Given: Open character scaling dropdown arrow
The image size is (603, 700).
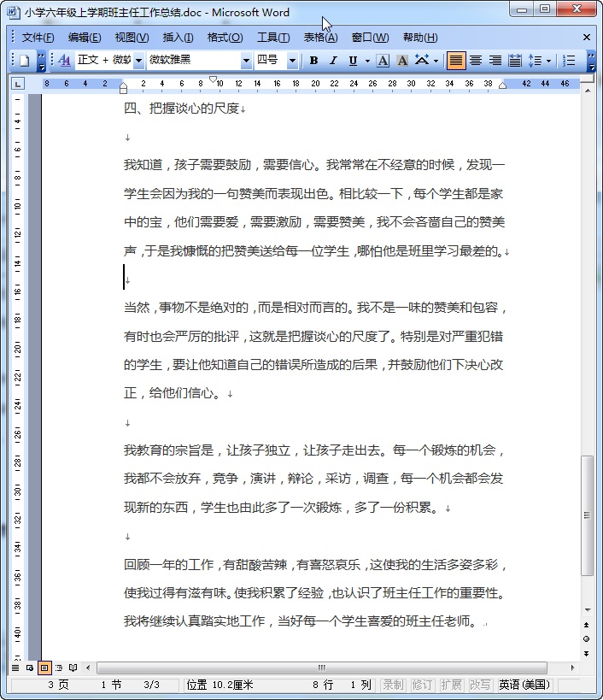Looking at the screenshot, I should click(436, 61).
